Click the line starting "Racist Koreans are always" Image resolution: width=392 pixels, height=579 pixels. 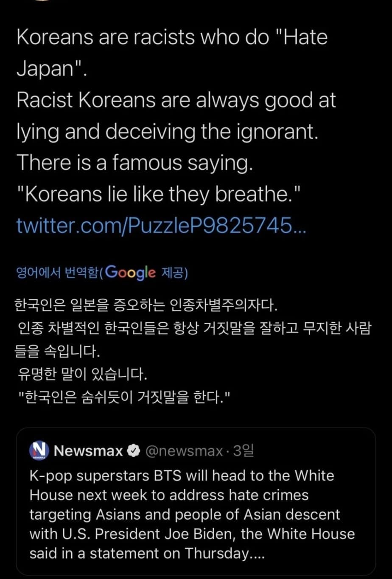pyautogui.click(x=176, y=100)
